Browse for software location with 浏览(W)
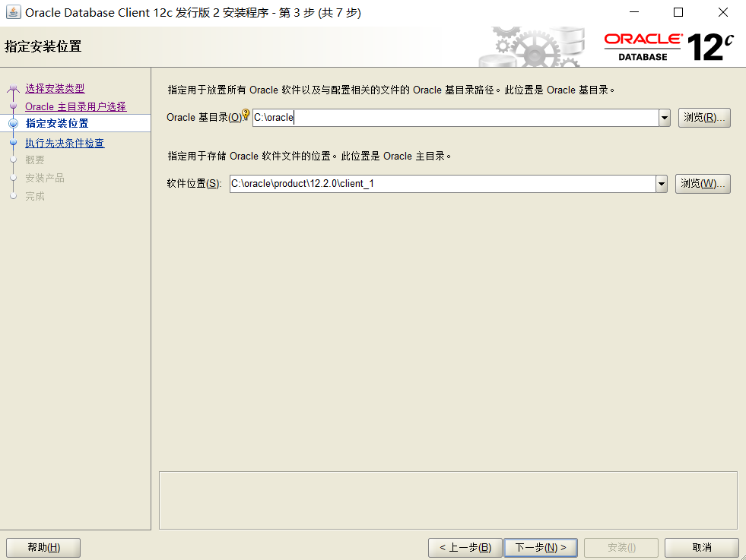The width and height of the screenshot is (746, 560). click(x=703, y=183)
